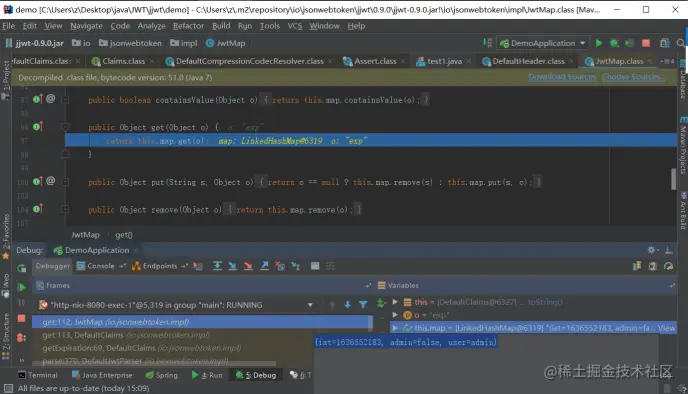The width and height of the screenshot is (688, 394).
Task: Pause Program icon in debug sidebar
Action: [x=22, y=303]
